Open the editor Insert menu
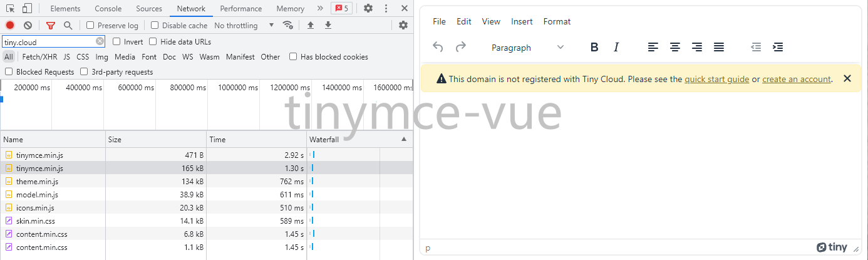The width and height of the screenshot is (868, 260). (x=522, y=21)
